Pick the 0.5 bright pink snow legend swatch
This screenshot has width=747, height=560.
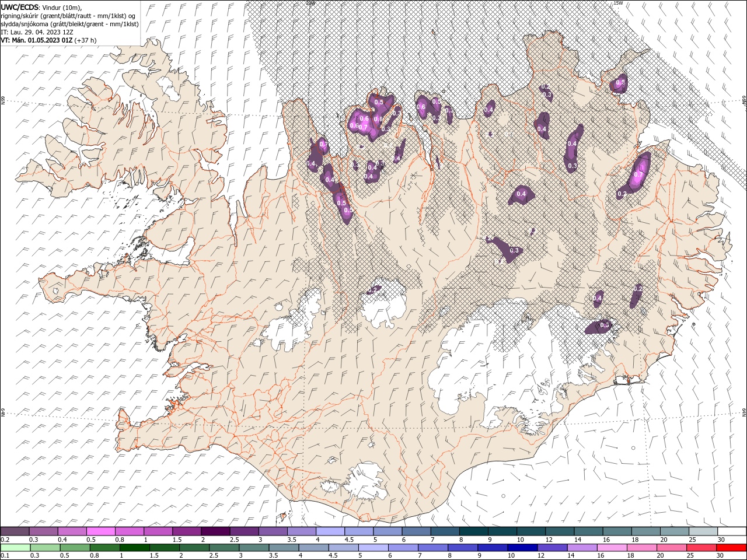(100, 531)
